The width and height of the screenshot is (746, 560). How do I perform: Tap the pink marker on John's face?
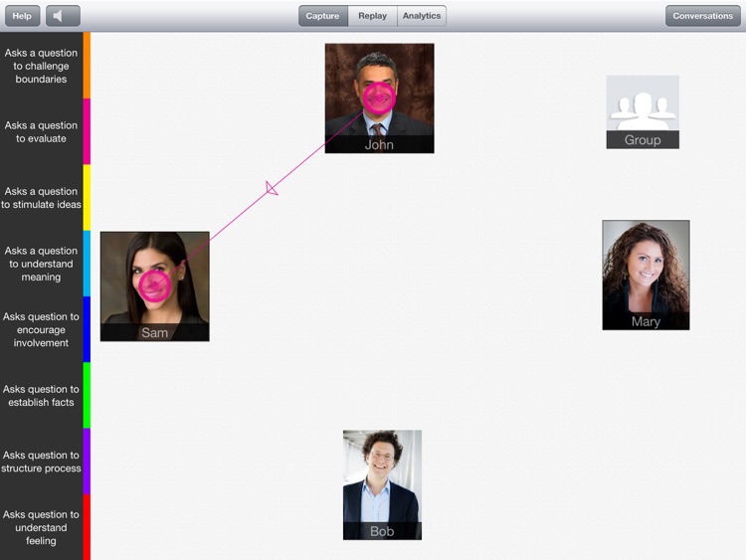(x=379, y=98)
